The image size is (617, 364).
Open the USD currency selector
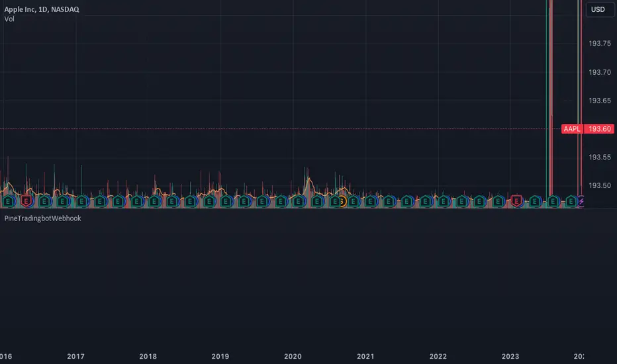click(600, 9)
